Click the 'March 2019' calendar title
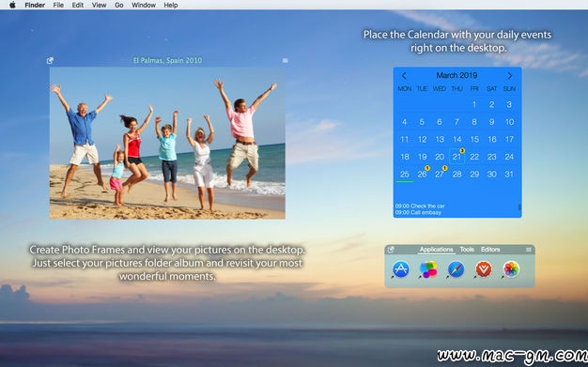The width and height of the screenshot is (588, 367). (x=456, y=75)
